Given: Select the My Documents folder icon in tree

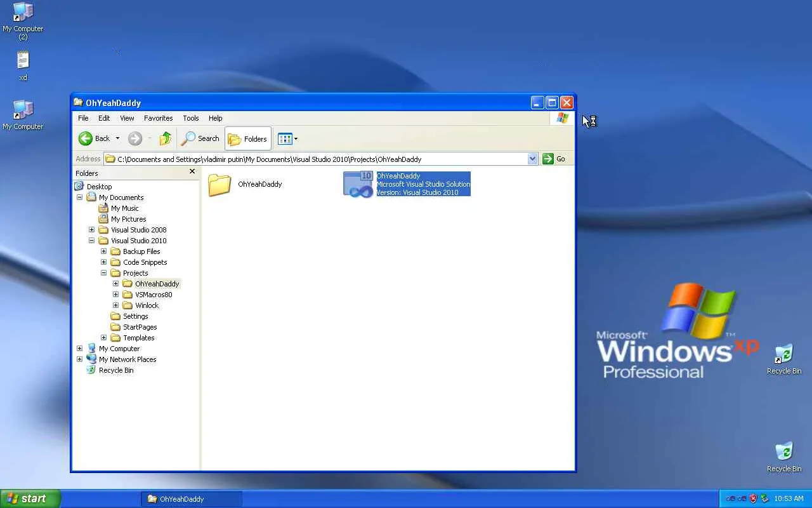Looking at the screenshot, I should [x=91, y=197].
